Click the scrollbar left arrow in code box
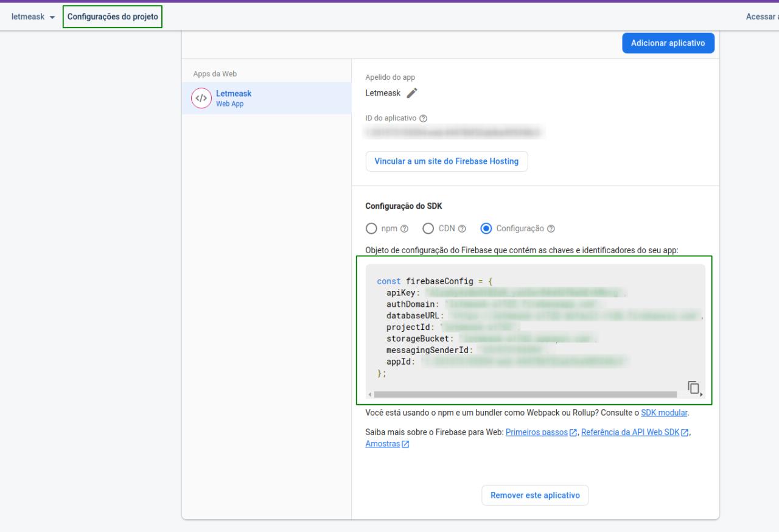 coord(369,395)
